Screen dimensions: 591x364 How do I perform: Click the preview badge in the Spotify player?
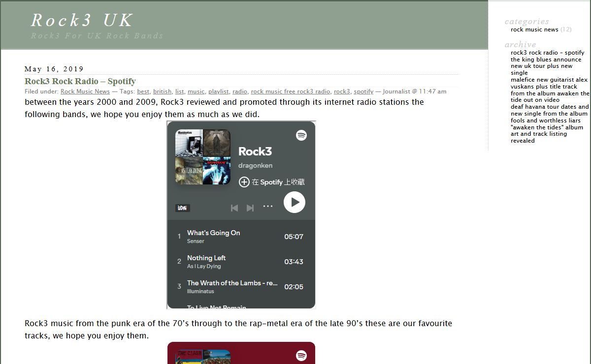tap(183, 208)
